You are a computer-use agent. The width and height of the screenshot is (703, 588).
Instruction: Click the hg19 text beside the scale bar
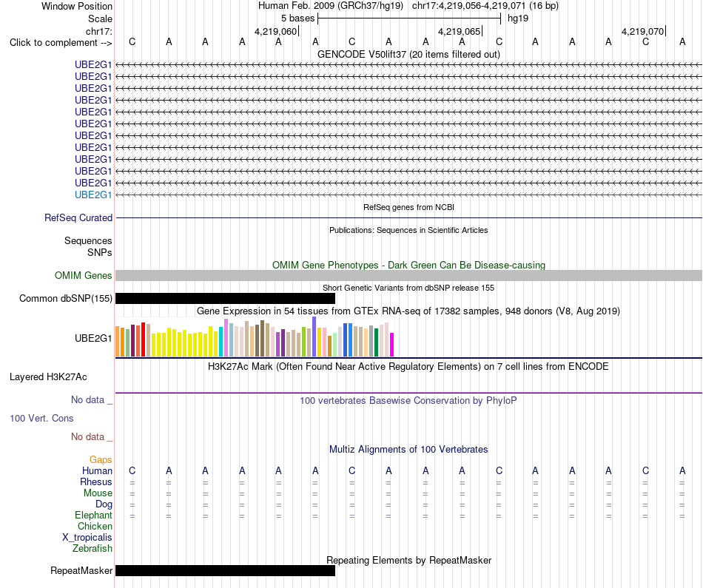pyautogui.click(x=518, y=18)
